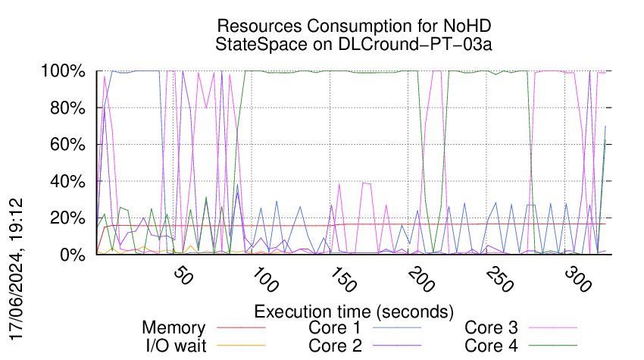The image size is (644, 360).
Task: Click the red Memory legend line sample
Action: [241, 327]
